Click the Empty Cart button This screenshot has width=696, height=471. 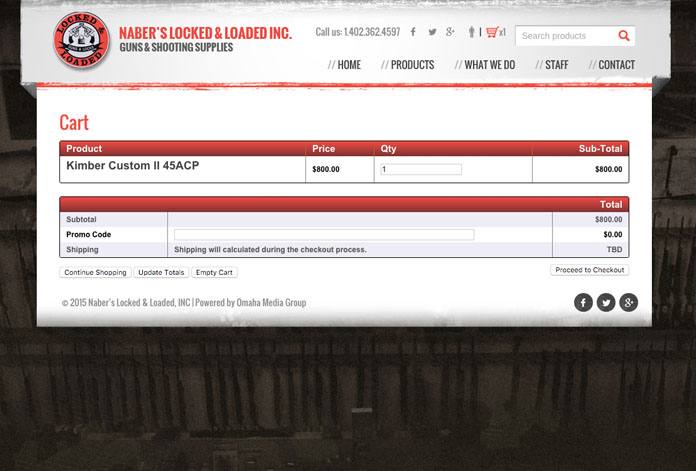(x=214, y=272)
